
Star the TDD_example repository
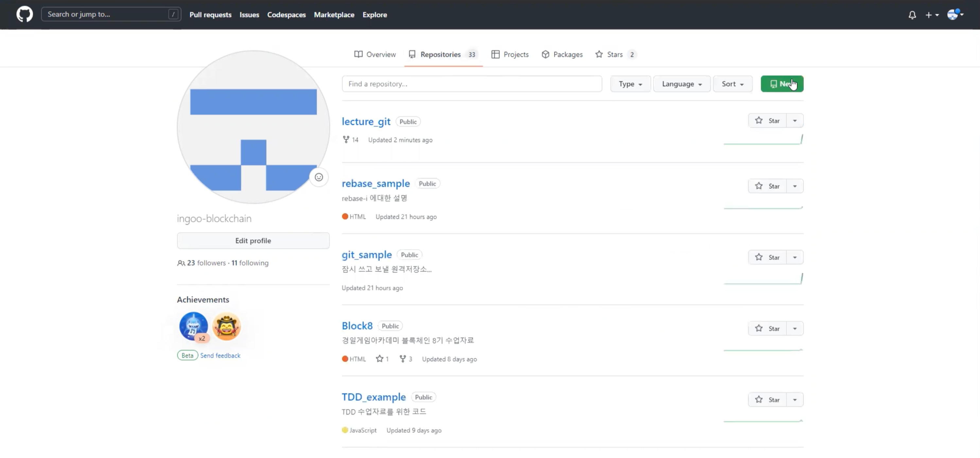click(x=767, y=400)
